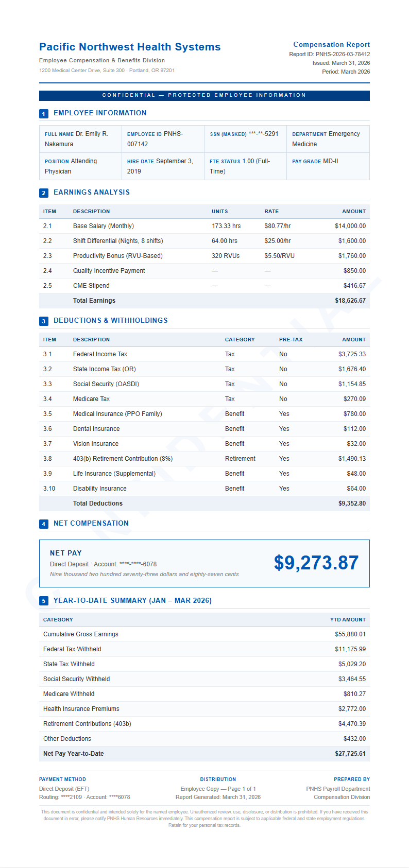409x868 pixels.
Task: Click the FTE Status 1.00 cell
Action: [x=245, y=166]
